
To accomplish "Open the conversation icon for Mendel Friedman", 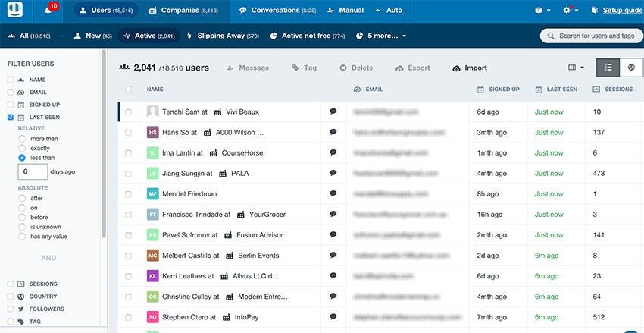I will point(333,193).
